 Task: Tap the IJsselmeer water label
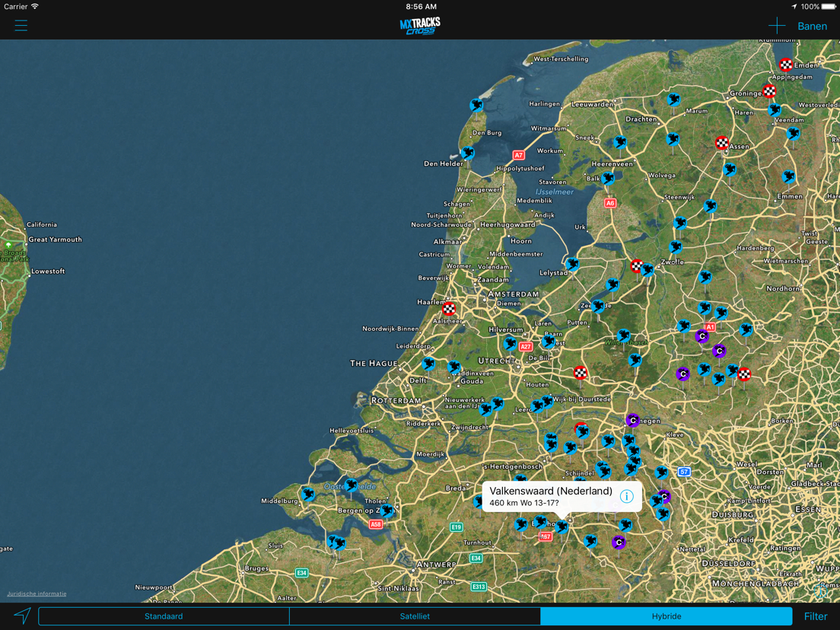click(555, 192)
